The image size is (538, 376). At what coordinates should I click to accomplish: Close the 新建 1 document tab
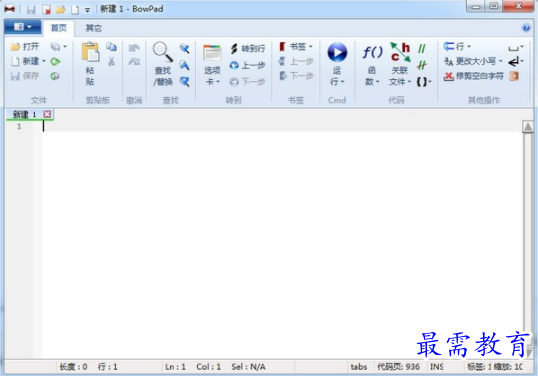(x=47, y=114)
